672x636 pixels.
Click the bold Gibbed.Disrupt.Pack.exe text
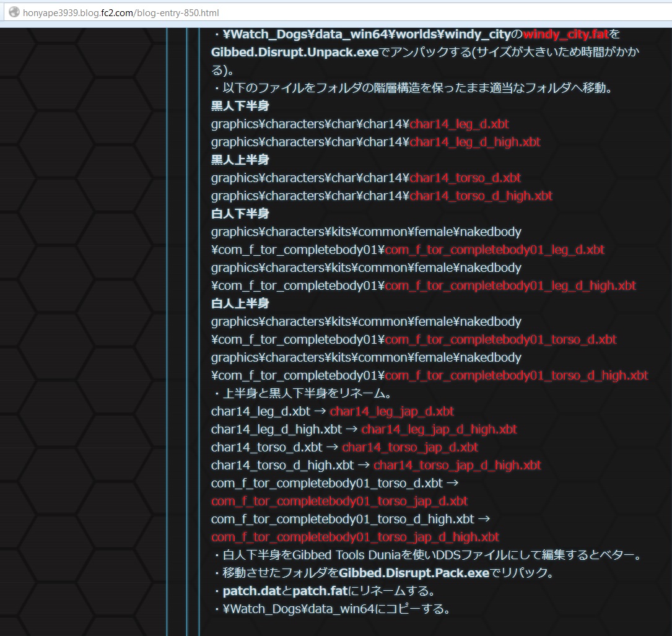(414, 573)
